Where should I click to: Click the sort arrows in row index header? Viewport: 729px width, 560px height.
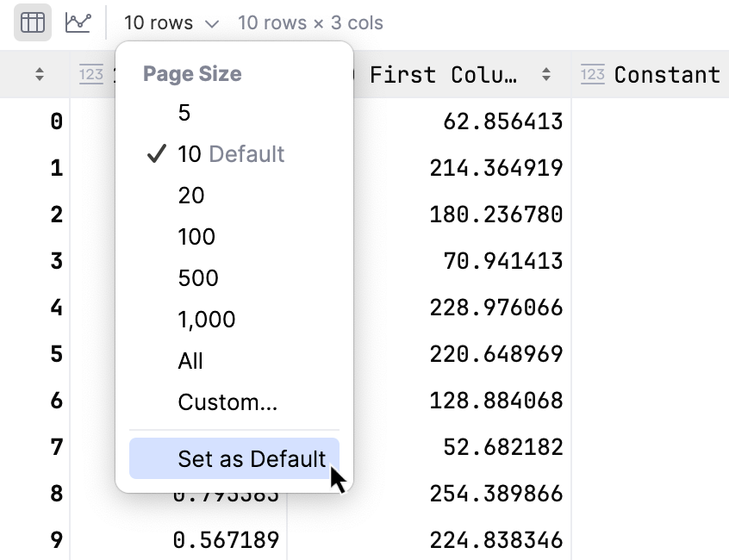point(38,75)
